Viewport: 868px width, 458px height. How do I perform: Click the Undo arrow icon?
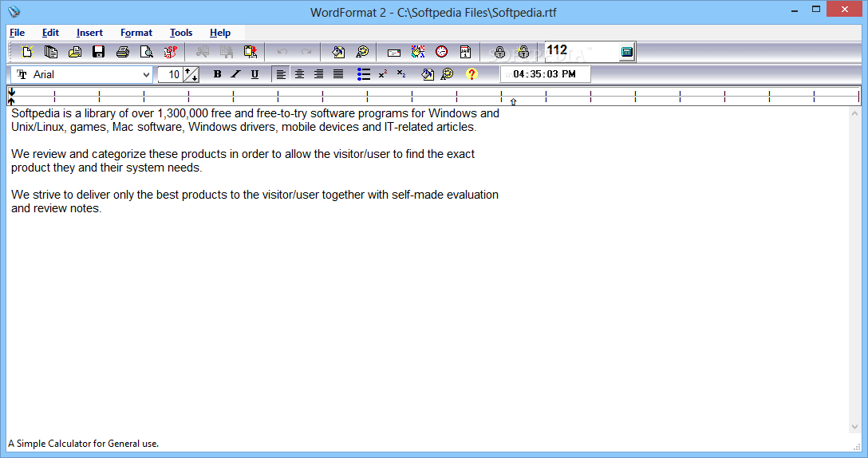[x=282, y=52]
